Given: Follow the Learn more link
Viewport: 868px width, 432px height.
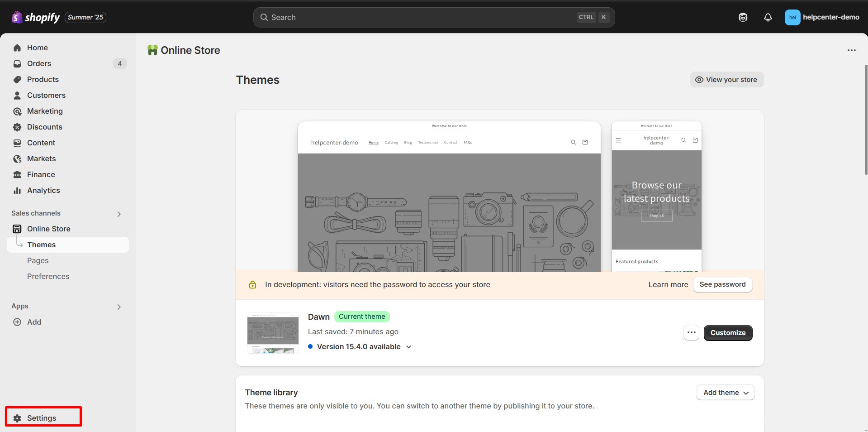Looking at the screenshot, I should (x=668, y=284).
